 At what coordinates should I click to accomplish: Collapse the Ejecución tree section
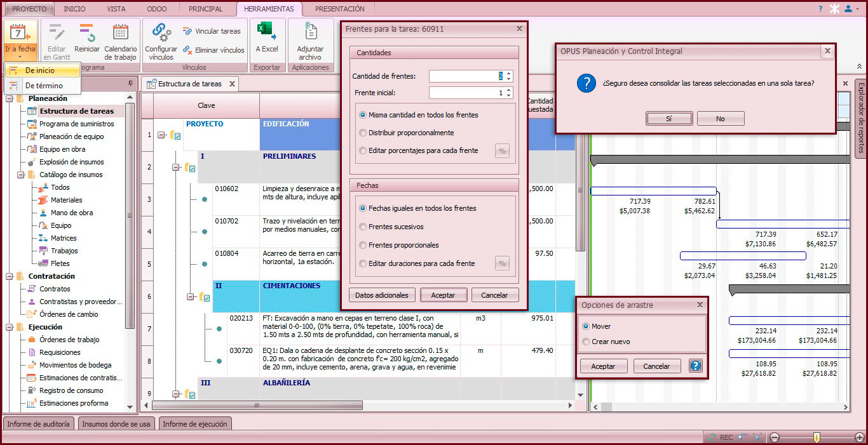pyautogui.click(x=10, y=327)
